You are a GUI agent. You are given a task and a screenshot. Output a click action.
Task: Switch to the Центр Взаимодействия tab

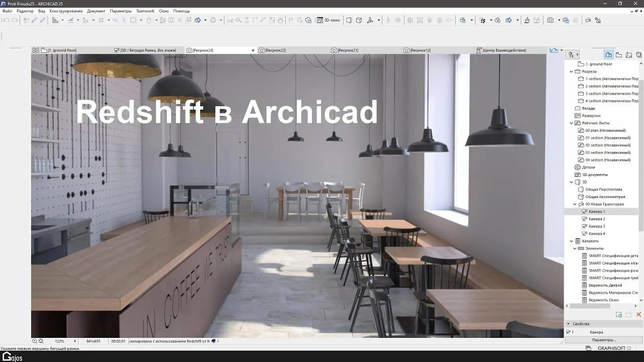click(x=511, y=50)
